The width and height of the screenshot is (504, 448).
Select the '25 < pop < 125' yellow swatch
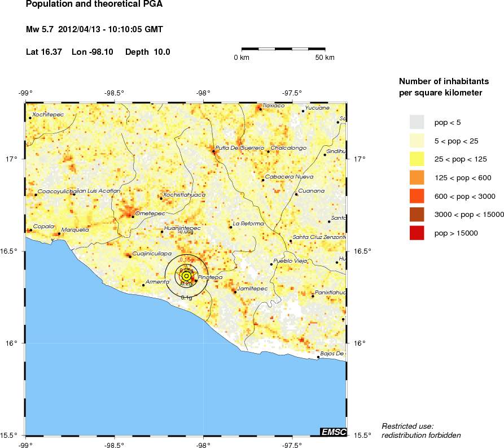pos(417,159)
